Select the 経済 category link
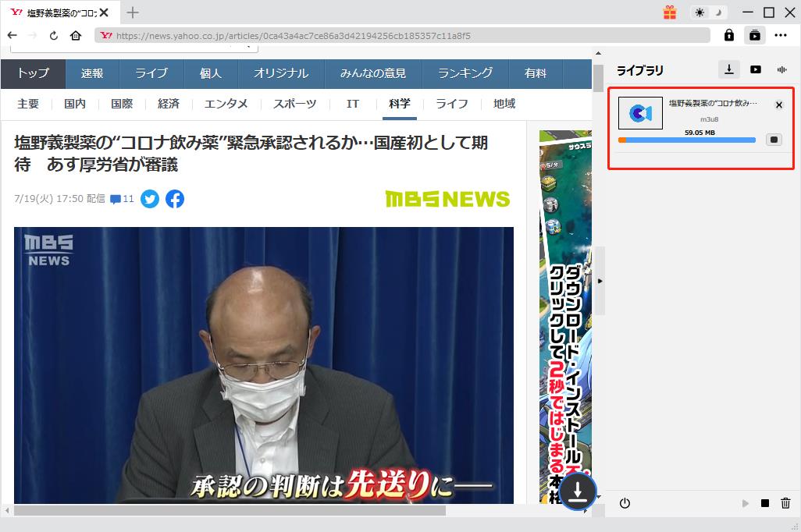The image size is (801, 532). click(169, 105)
